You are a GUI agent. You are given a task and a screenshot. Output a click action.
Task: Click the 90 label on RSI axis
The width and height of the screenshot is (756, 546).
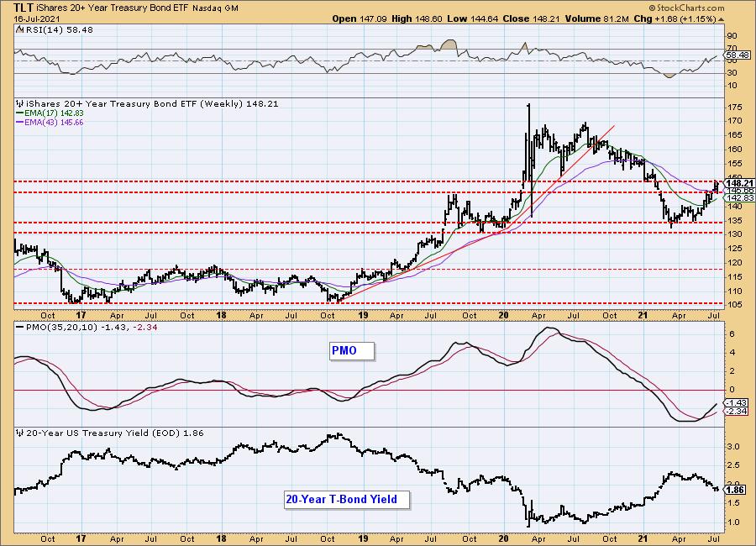click(x=732, y=36)
